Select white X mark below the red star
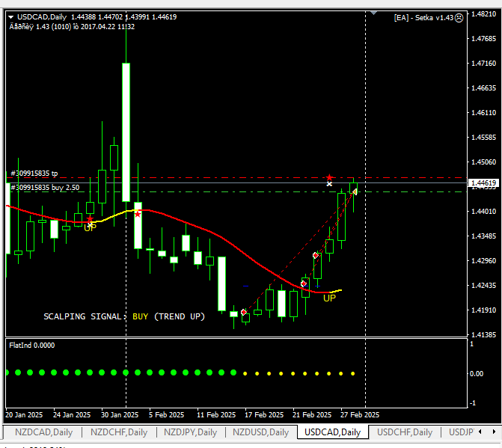The height and width of the screenshot is (448, 502). (x=329, y=184)
